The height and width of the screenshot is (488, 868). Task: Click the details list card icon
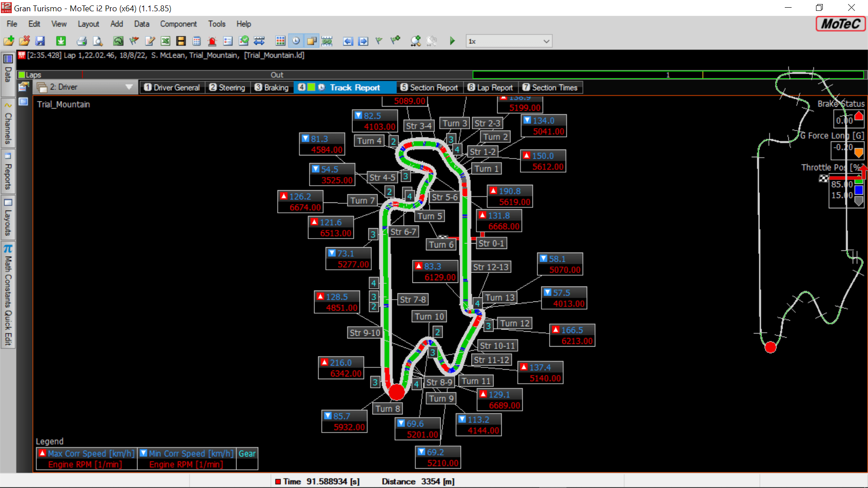(228, 41)
